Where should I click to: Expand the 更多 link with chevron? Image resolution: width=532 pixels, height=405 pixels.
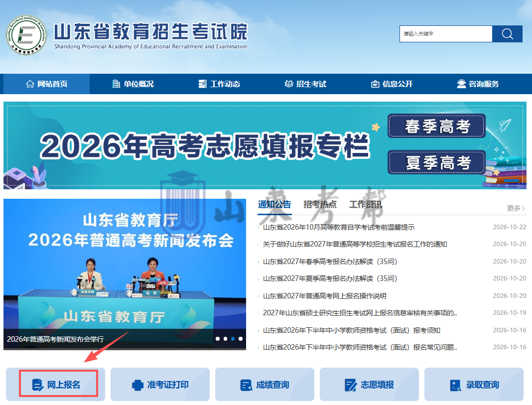(x=516, y=208)
